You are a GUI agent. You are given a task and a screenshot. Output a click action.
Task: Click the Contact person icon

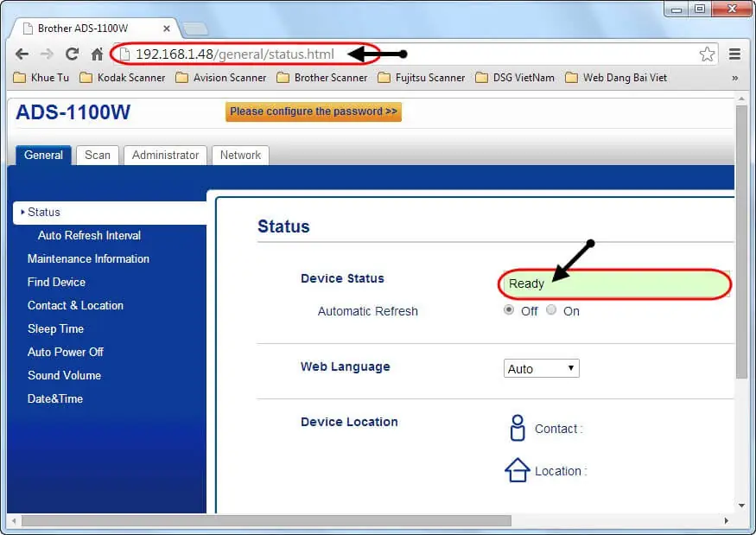(517, 428)
